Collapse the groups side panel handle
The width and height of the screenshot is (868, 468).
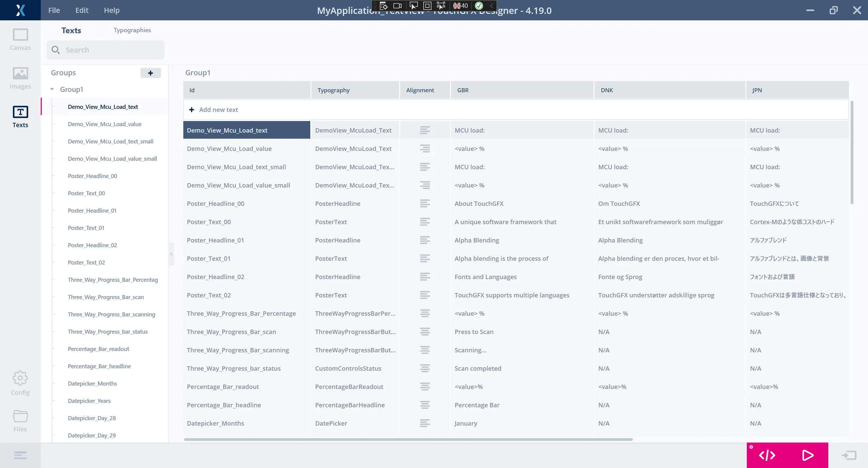click(x=171, y=254)
